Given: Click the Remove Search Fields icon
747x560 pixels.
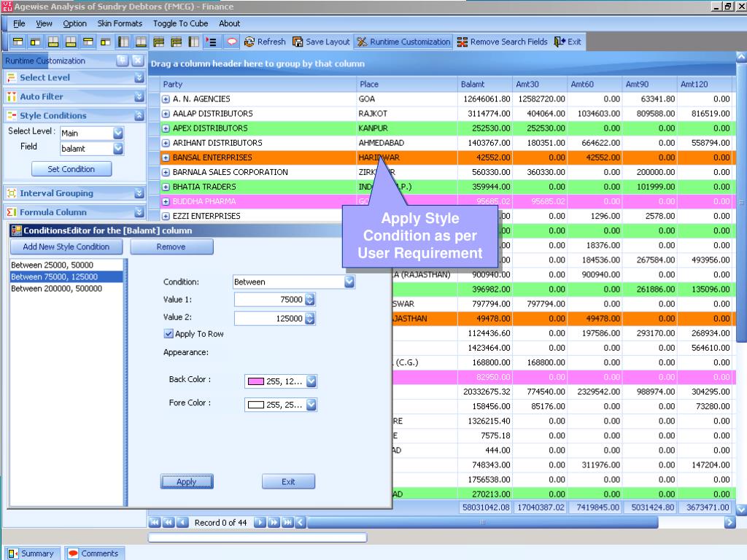Looking at the screenshot, I should click(462, 42).
